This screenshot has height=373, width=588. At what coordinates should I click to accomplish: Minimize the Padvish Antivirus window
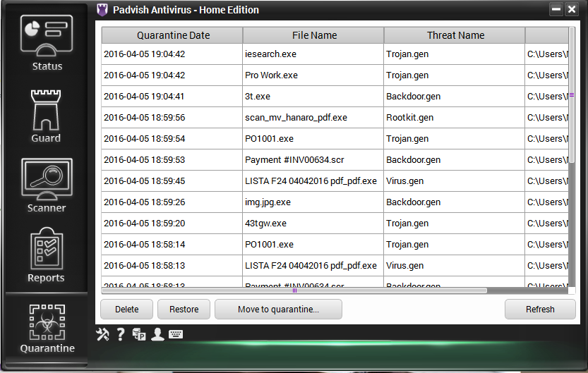coord(556,9)
